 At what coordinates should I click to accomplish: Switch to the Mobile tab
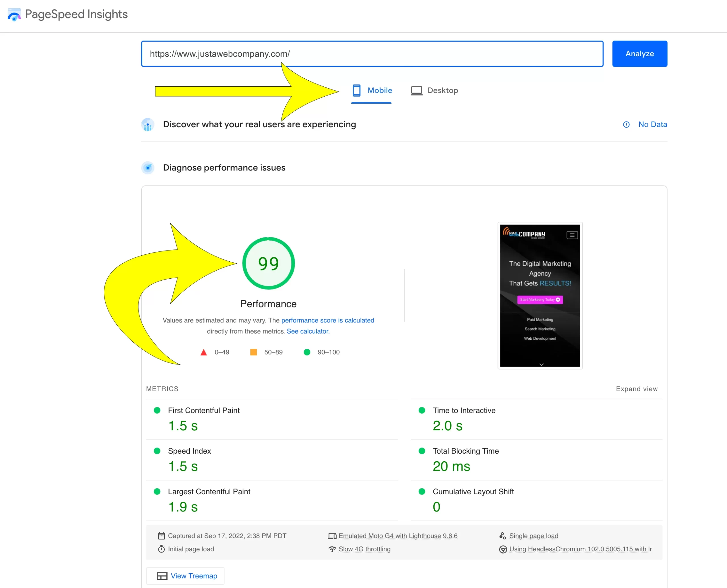pos(371,90)
